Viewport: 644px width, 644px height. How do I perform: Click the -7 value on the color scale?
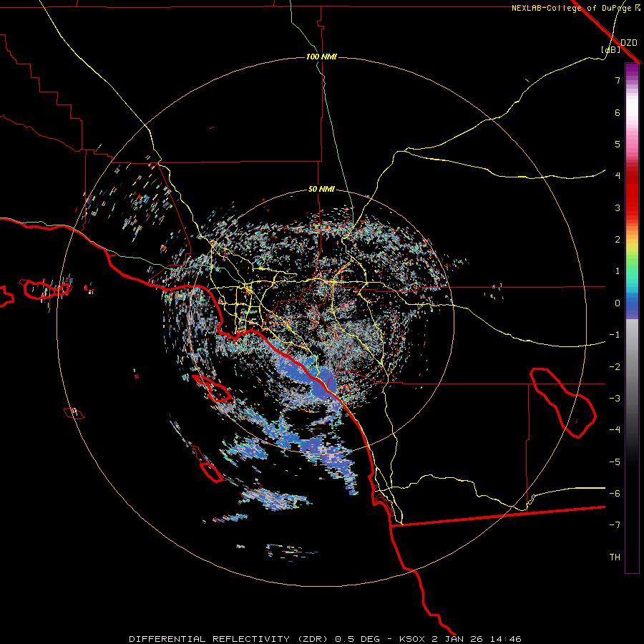[615, 525]
